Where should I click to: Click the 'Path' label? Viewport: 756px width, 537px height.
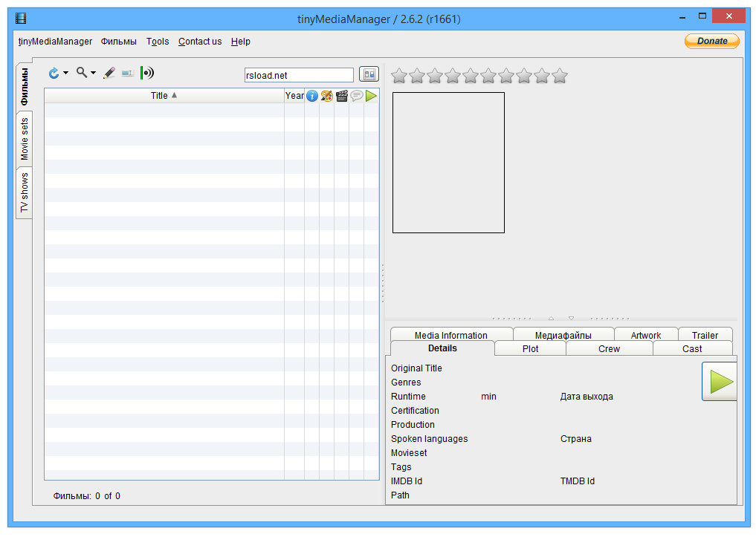(400, 495)
